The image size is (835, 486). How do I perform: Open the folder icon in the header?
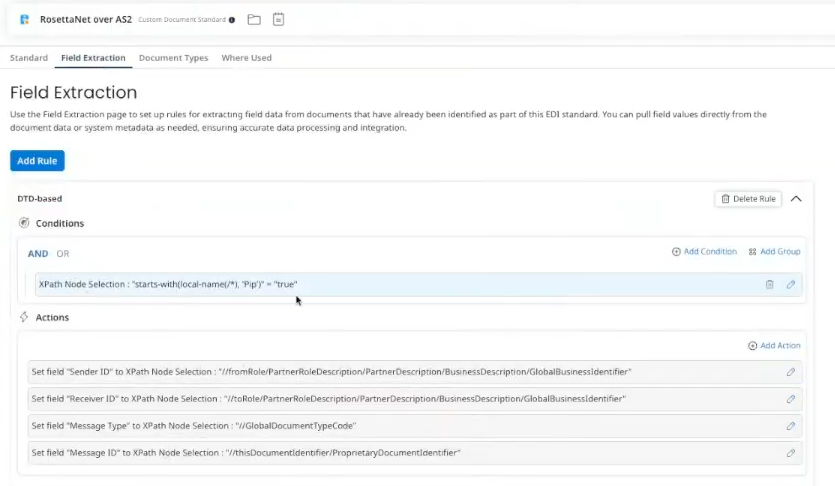(254, 20)
